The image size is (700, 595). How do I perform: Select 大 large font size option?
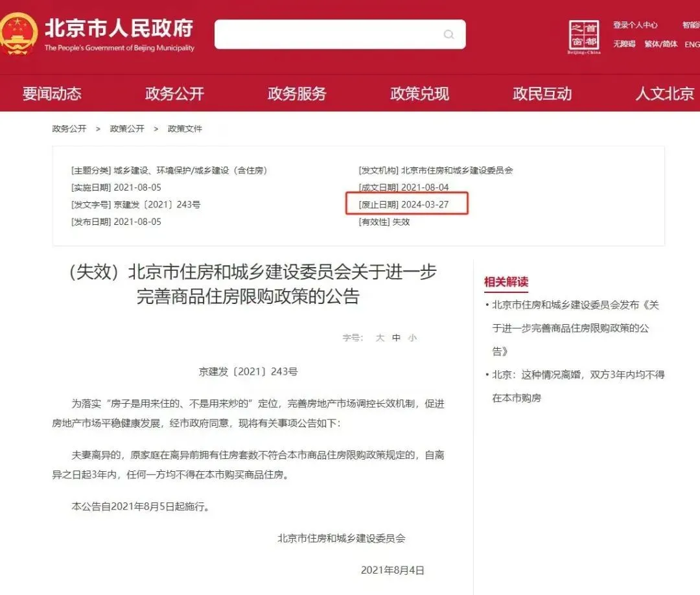(380, 337)
